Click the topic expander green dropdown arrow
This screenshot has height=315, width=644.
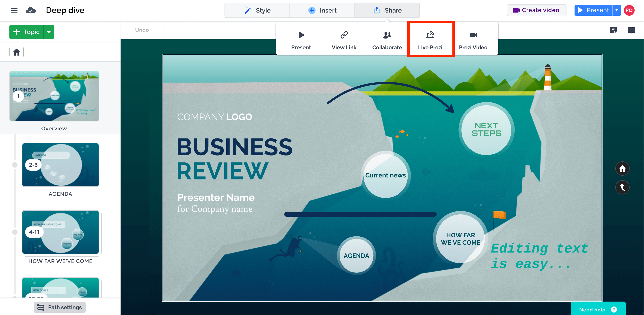click(x=48, y=32)
